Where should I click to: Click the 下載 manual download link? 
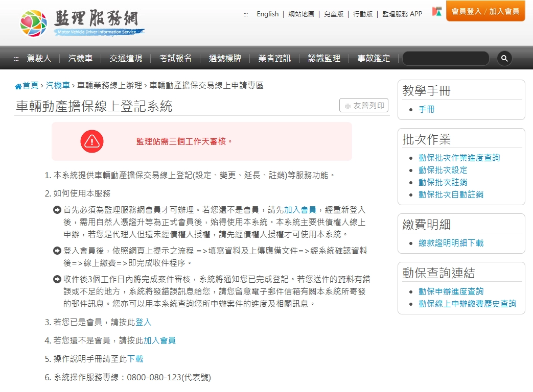tap(135, 359)
